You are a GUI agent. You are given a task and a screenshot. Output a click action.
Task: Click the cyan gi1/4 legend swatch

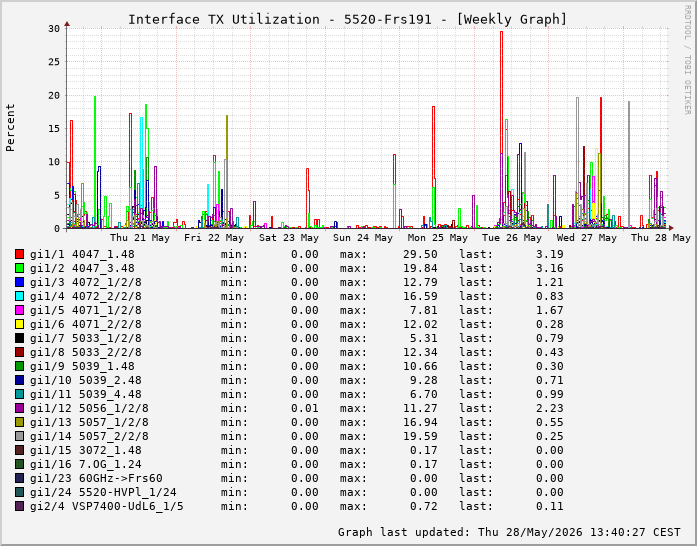coord(19,296)
